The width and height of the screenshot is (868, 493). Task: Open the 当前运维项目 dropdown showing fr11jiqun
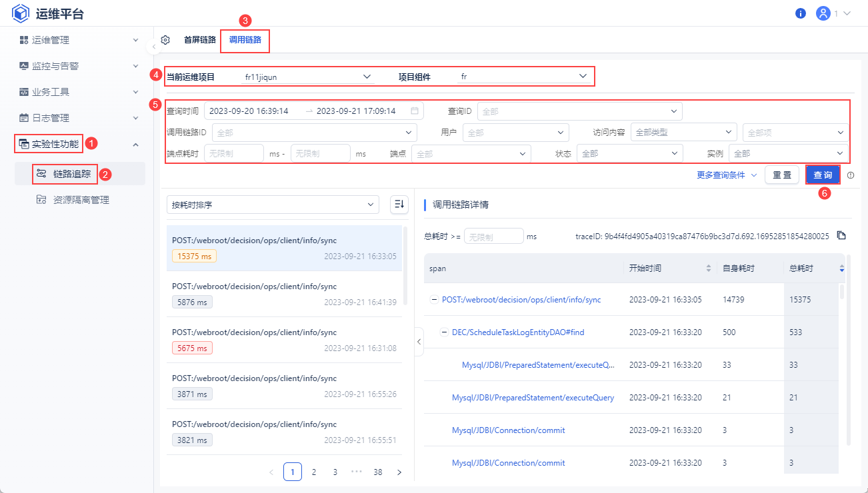tap(307, 77)
